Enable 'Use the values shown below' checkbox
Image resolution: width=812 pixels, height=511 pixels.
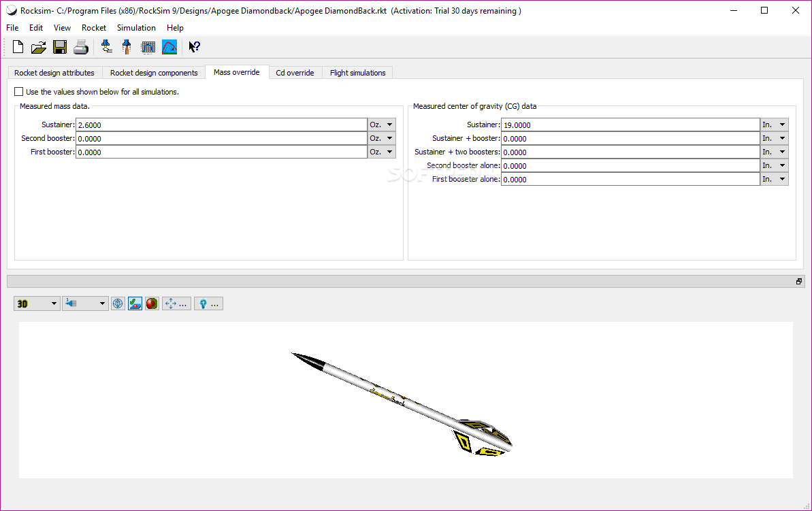tap(18, 92)
